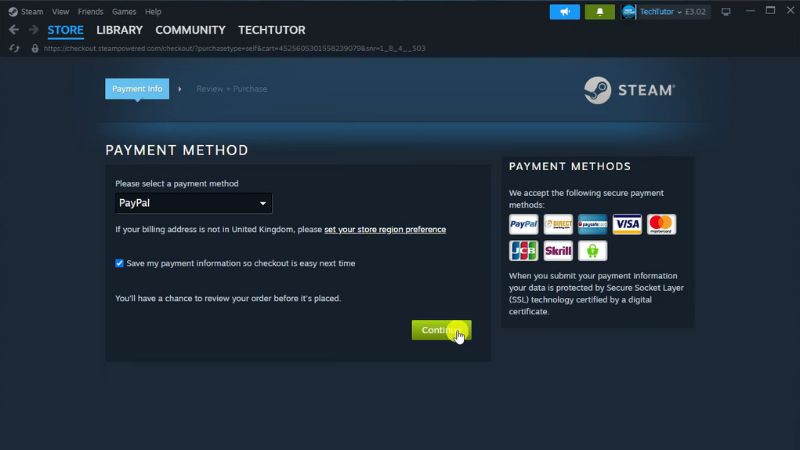Click the PayPal payment logo
Image resolution: width=800 pixels, height=450 pixels.
click(523, 224)
